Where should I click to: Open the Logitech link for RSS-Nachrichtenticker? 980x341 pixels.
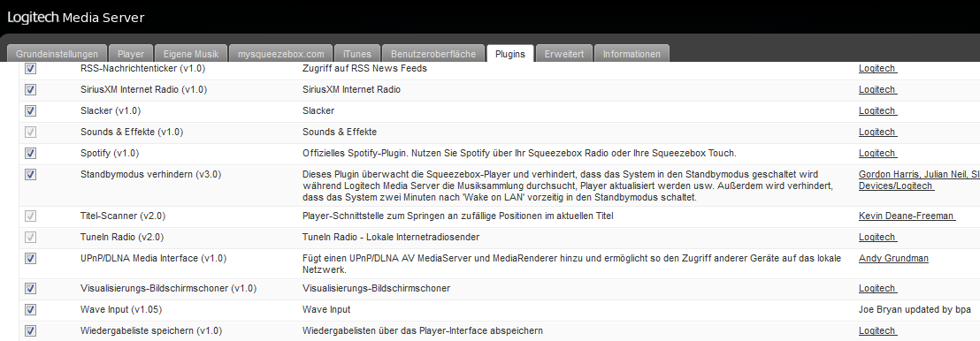(x=877, y=68)
